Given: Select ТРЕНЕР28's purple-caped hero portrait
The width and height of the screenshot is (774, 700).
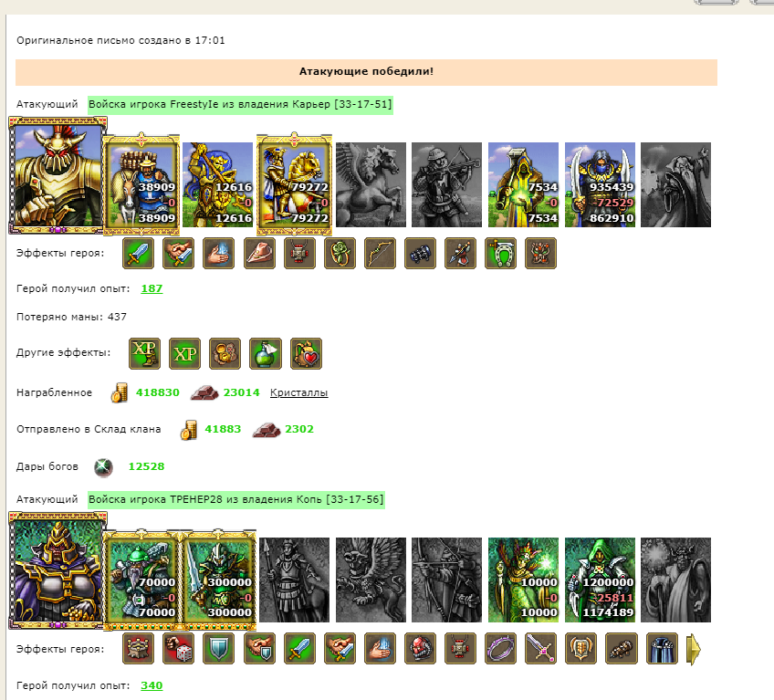Looking at the screenshot, I should point(58,570).
